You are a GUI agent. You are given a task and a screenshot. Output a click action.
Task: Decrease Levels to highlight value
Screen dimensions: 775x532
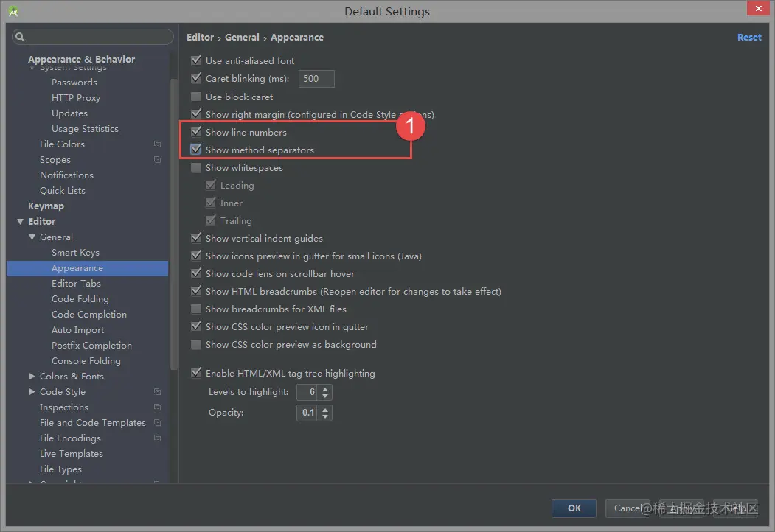(x=325, y=396)
